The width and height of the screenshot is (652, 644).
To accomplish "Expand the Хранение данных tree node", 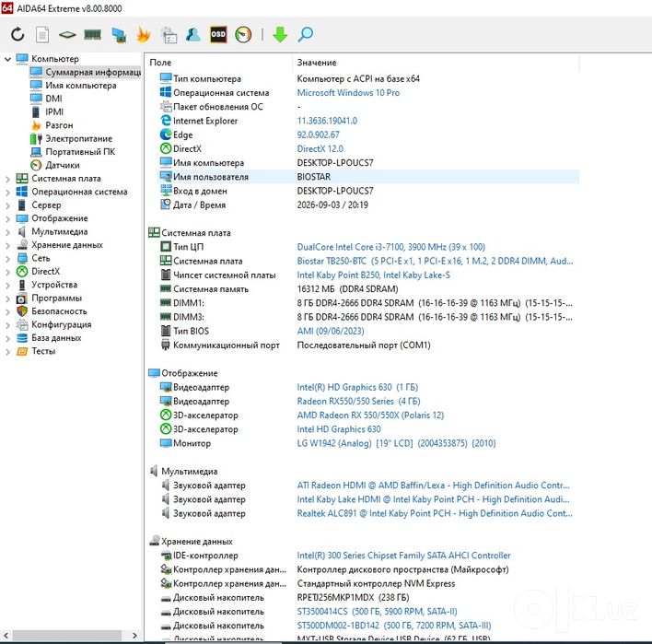I will (7, 245).
